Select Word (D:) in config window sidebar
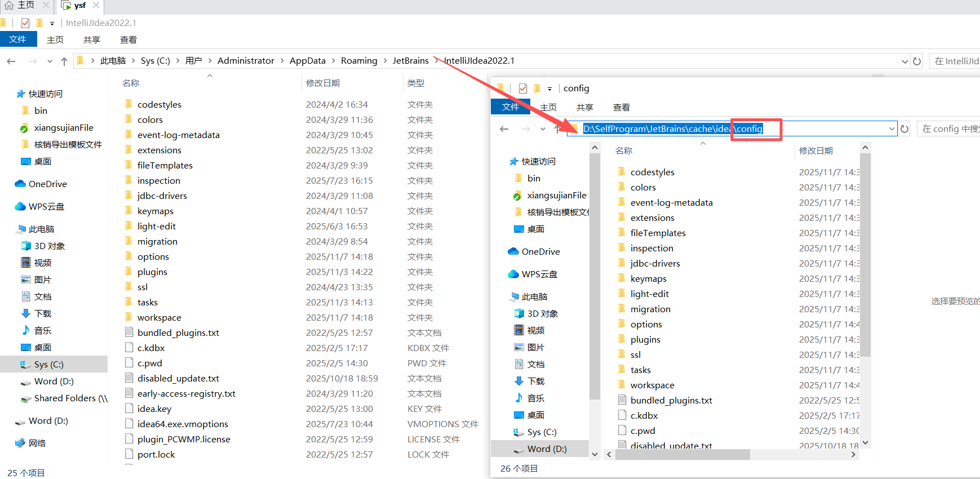 pyautogui.click(x=540, y=449)
